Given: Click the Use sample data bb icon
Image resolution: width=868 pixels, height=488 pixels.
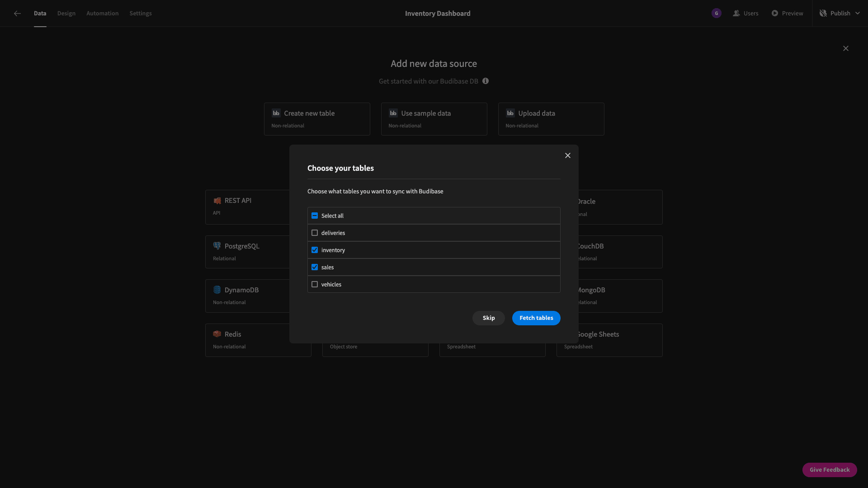Looking at the screenshot, I should (x=393, y=113).
